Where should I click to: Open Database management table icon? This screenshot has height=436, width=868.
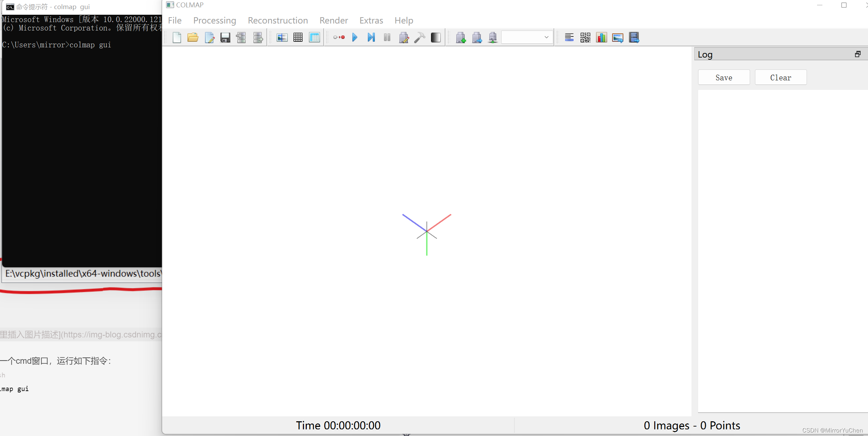[314, 38]
